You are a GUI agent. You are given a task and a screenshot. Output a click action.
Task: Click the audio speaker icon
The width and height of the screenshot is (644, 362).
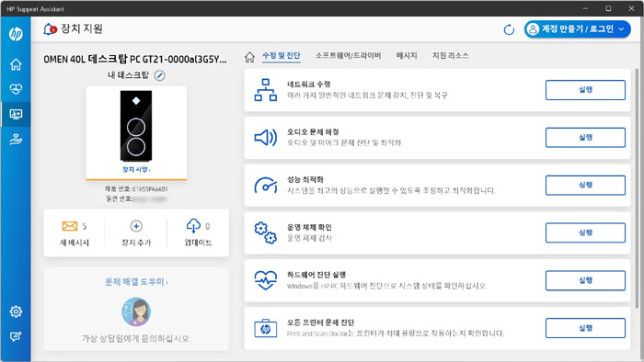265,138
